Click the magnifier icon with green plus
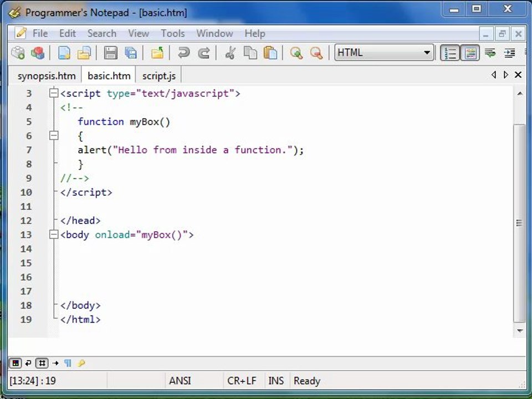 point(296,53)
